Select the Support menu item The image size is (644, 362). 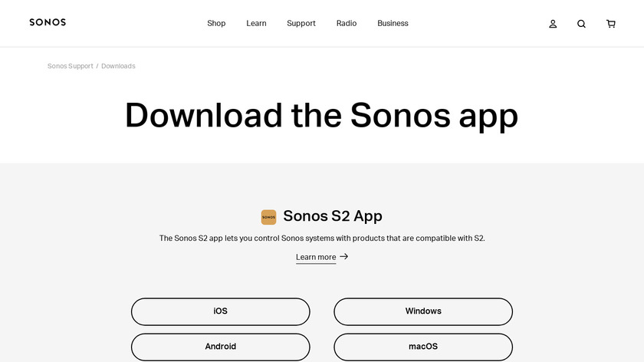(x=301, y=23)
